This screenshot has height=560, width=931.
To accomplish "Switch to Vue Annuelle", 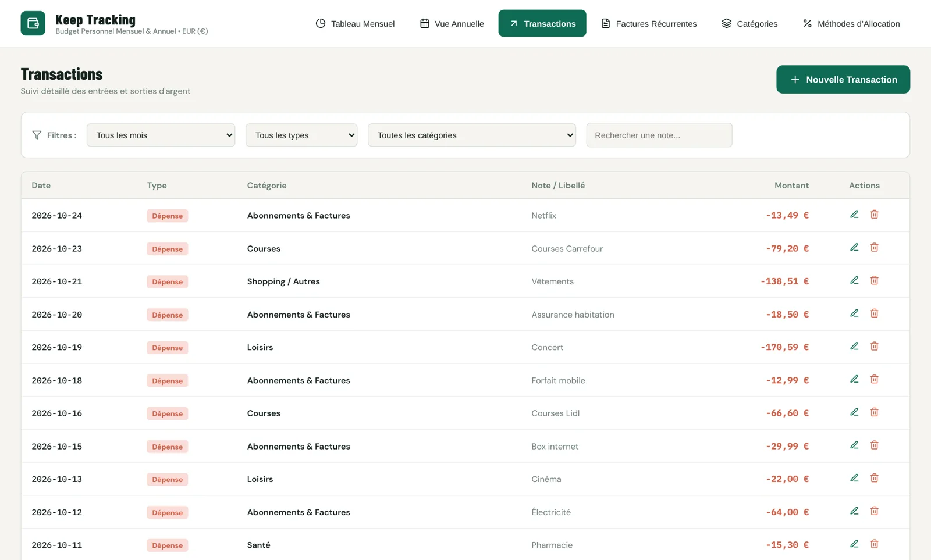I will (452, 23).
